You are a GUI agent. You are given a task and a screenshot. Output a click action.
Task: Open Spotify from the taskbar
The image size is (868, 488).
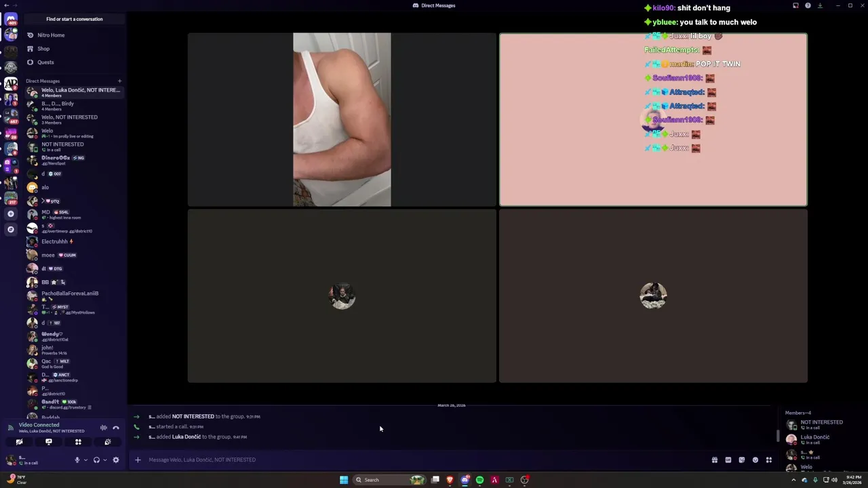(479, 480)
